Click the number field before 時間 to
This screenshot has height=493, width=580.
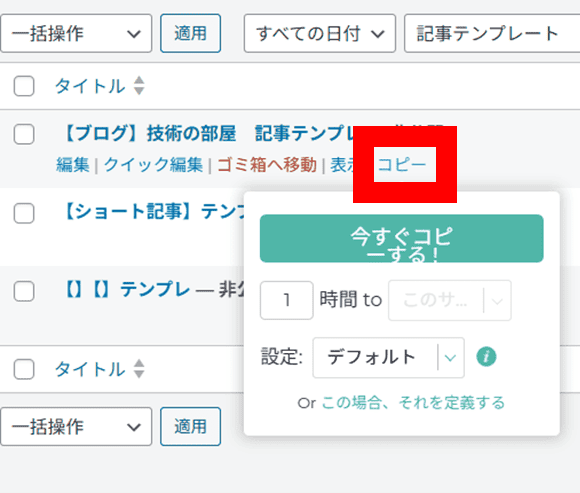point(287,300)
